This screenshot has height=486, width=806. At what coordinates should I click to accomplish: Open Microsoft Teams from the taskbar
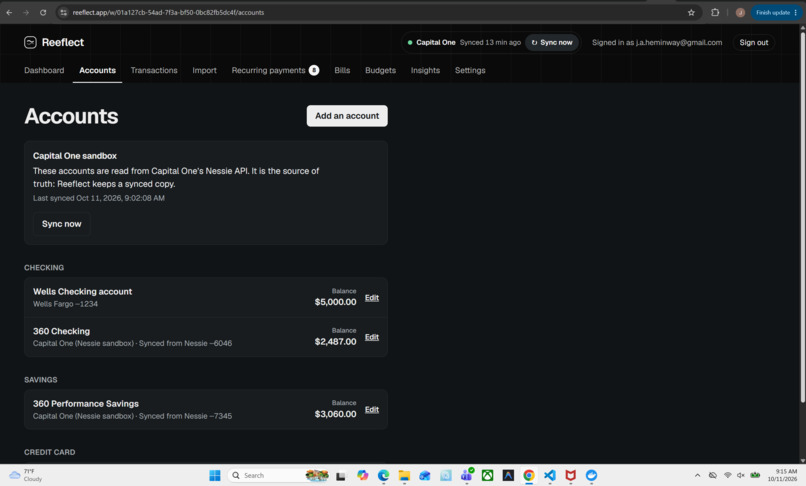467,475
